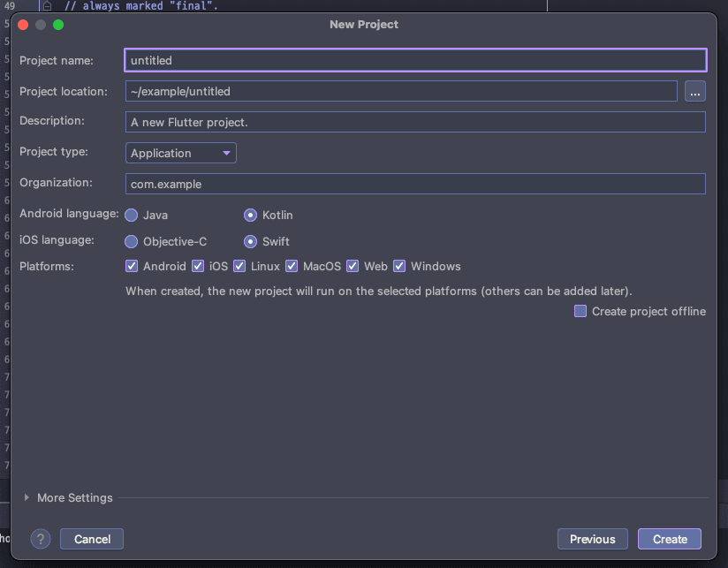Viewport: 728px width, 568px height.
Task: Uncheck the Web platform checkbox
Action: pyautogui.click(x=353, y=267)
